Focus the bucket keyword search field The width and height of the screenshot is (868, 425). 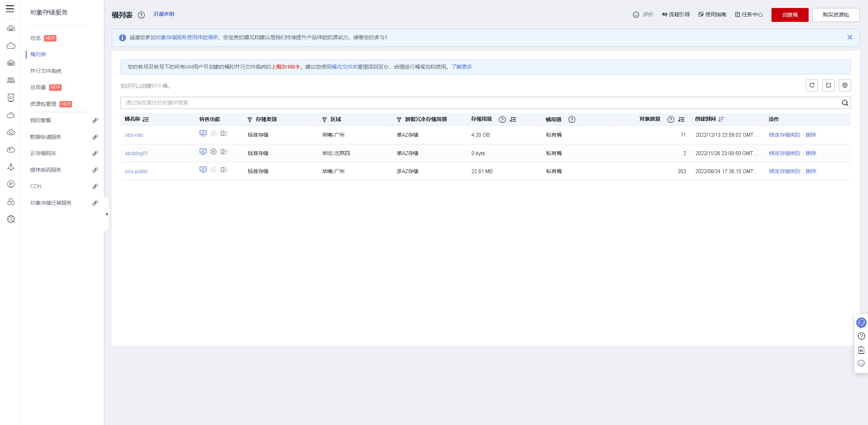(x=479, y=103)
